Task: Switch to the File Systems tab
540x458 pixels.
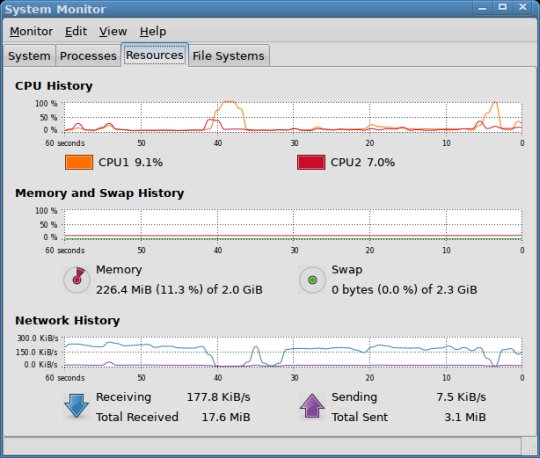Action: 229,56
